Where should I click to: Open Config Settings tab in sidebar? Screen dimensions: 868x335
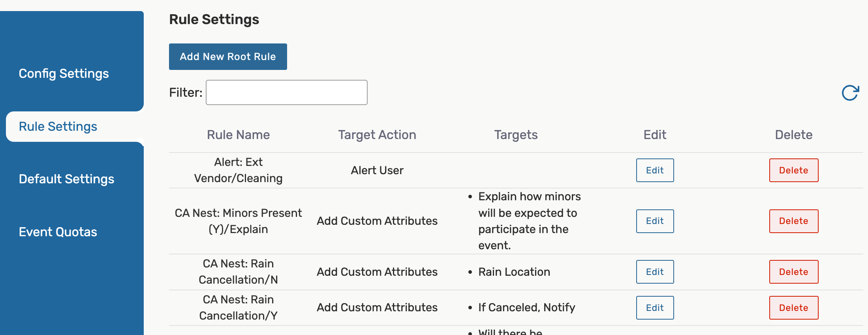coord(64,73)
